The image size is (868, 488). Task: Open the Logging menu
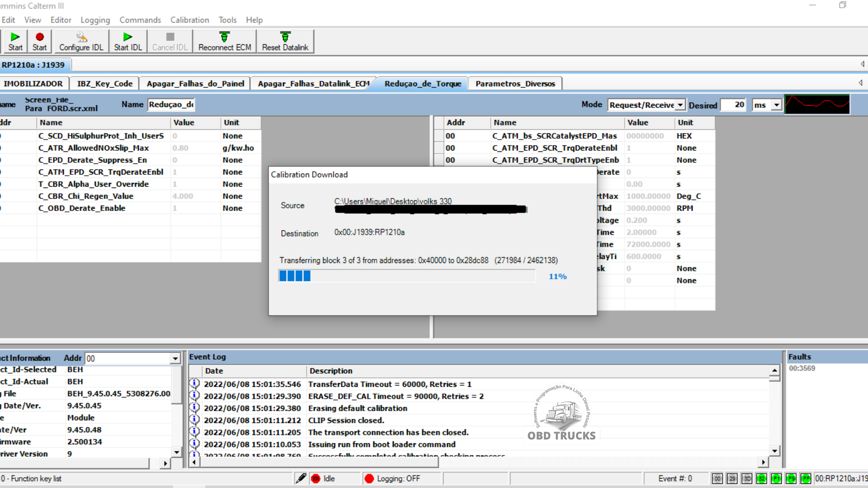click(95, 20)
